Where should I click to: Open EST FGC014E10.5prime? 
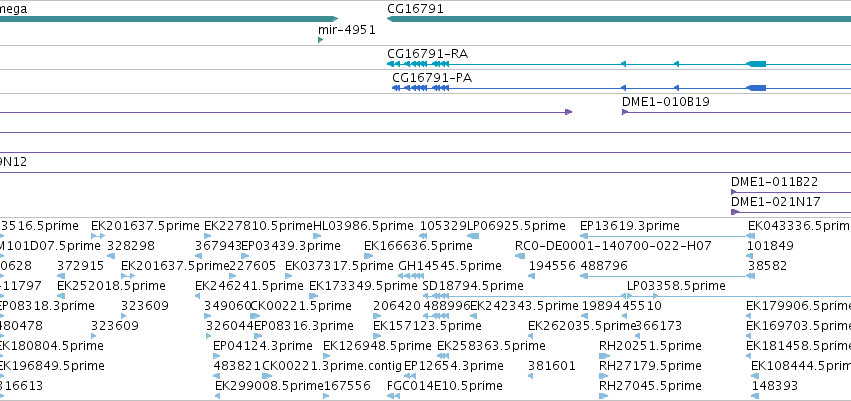pyautogui.click(x=445, y=386)
